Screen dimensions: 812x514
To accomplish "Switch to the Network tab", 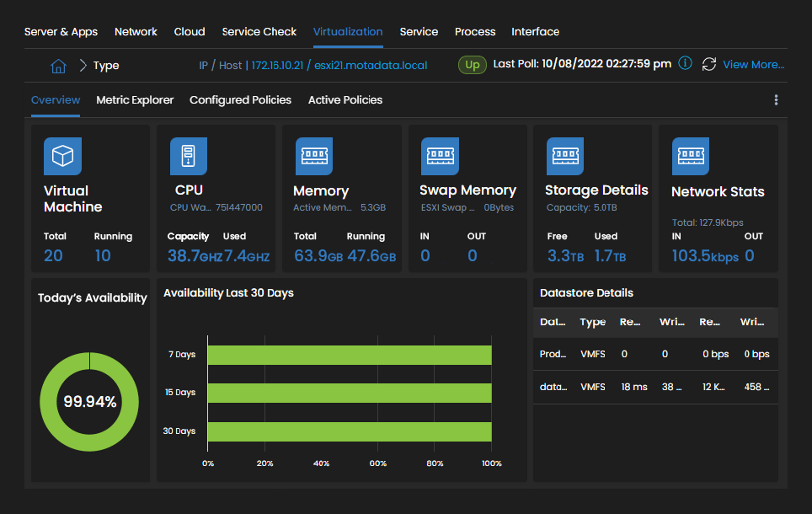I will (x=136, y=32).
